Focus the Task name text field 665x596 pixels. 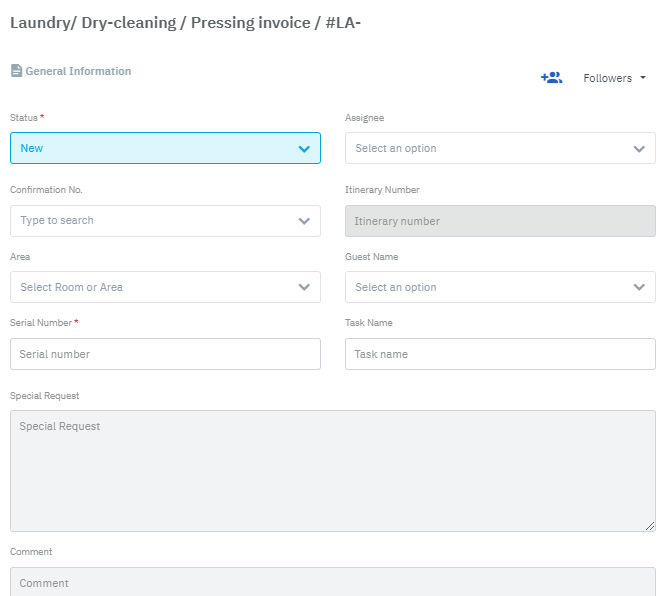coord(500,354)
